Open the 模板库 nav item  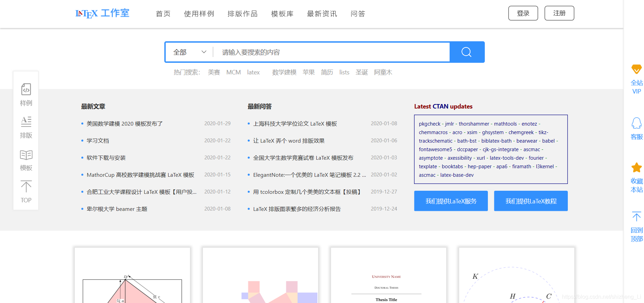pos(282,14)
